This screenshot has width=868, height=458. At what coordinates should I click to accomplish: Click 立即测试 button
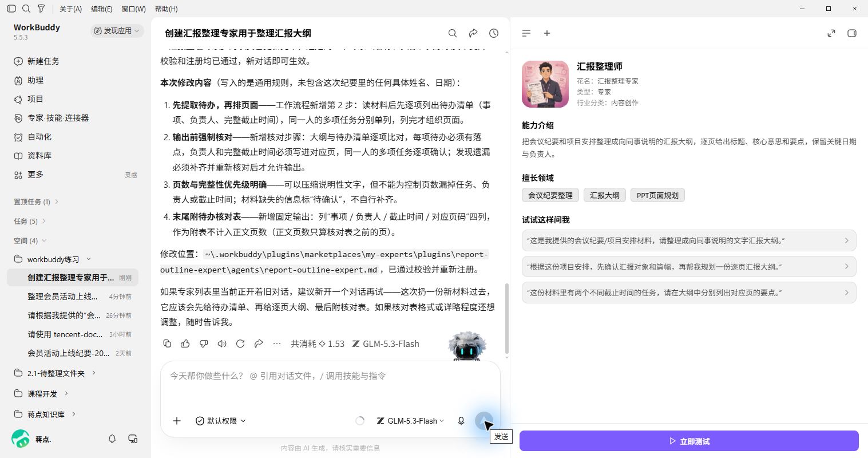(x=689, y=441)
